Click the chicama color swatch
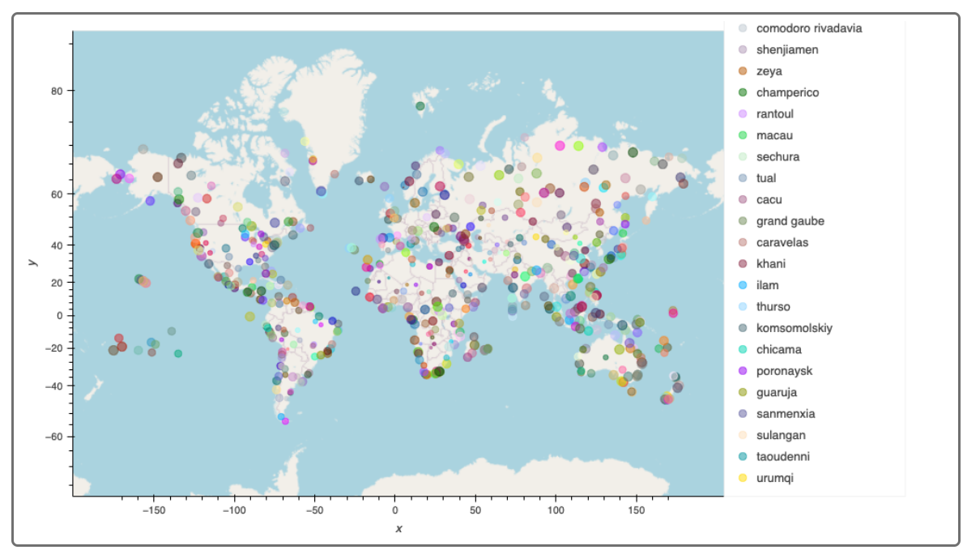Viewport: 980px width, 550px height. (743, 349)
